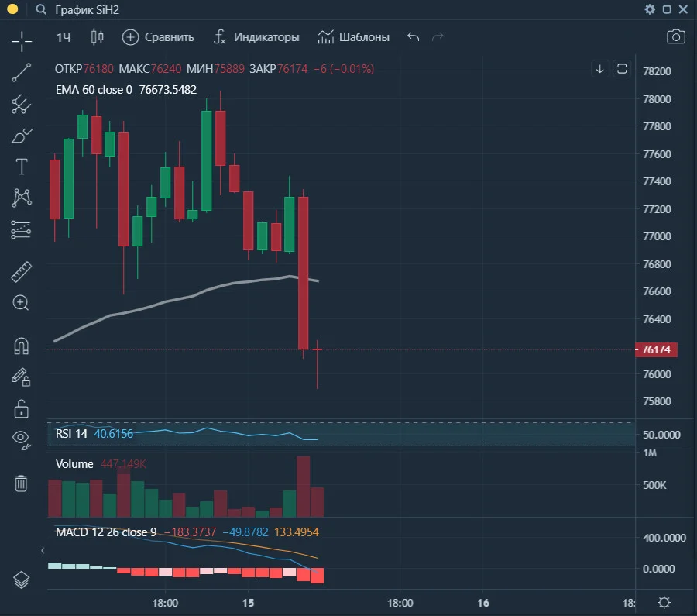This screenshot has width=697, height=616.
Task: Collapse the left toolbar with the small arrow
Action: pos(43,551)
